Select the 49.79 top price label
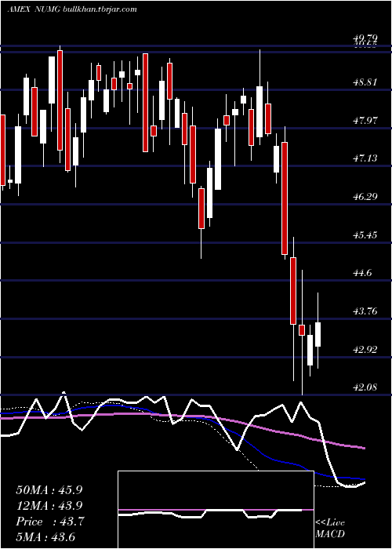The image size is (392, 549). tap(365, 38)
